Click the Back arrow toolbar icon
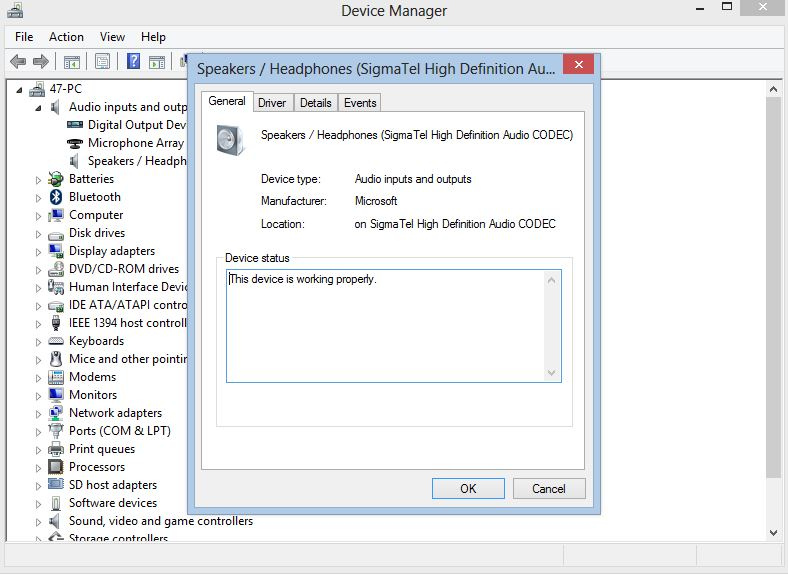The height and width of the screenshot is (576, 788). (x=18, y=62)
